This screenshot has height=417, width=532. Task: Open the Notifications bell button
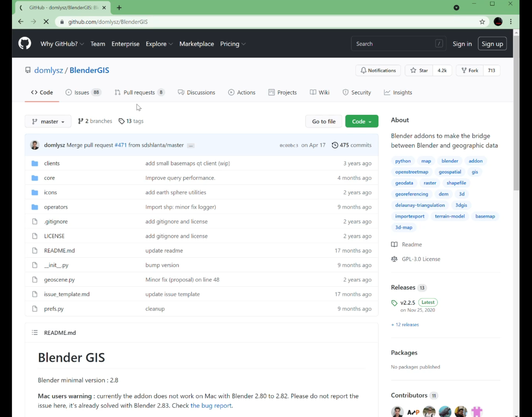378,71
